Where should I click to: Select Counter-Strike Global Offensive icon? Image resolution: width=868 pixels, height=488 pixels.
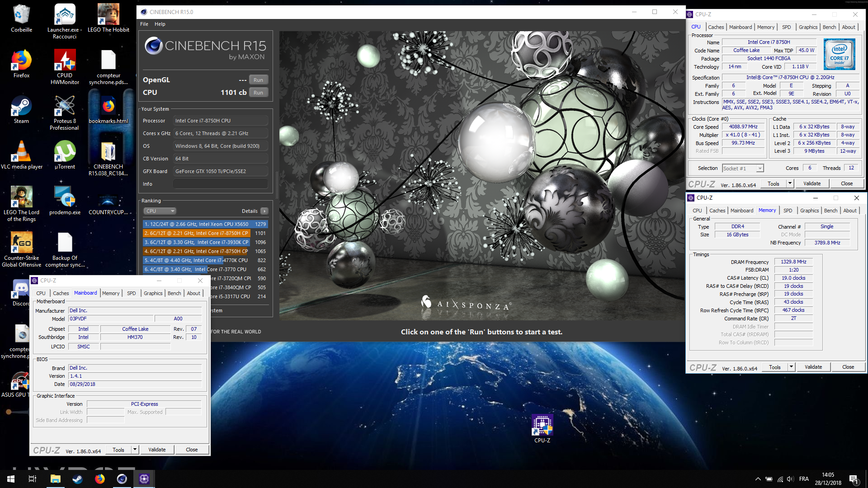[21, 249]
